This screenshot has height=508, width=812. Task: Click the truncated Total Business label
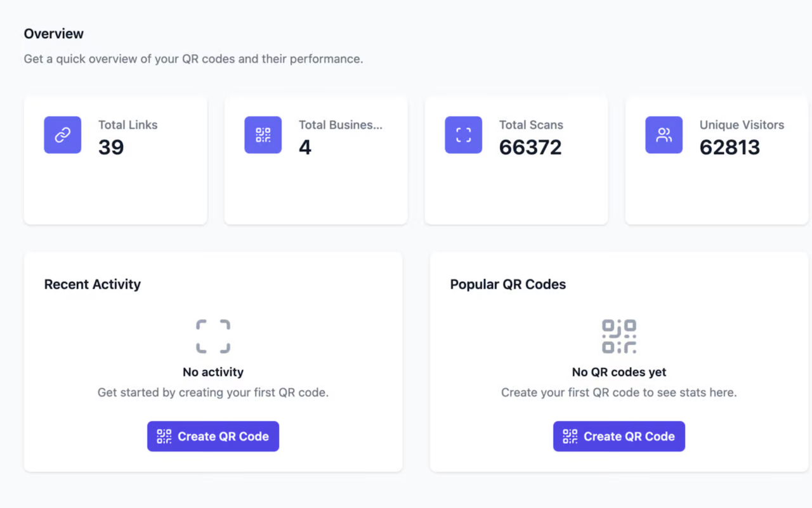click(341, 125)
